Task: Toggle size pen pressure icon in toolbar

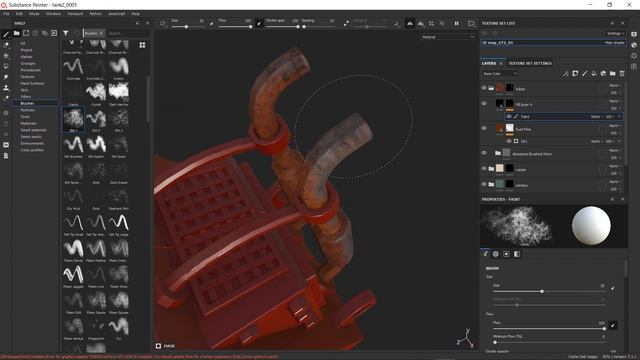Action: click(212, 24)
